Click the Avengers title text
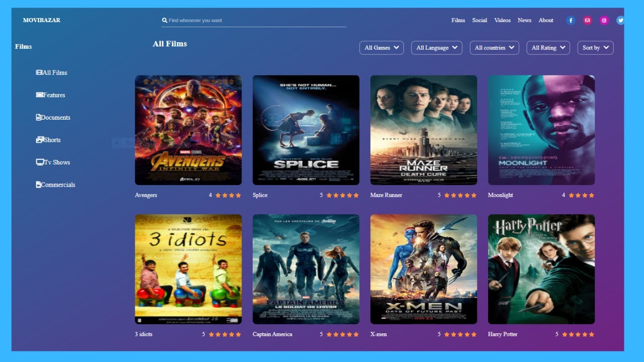The height and width of the screenshot is (362, 644). 146,195
